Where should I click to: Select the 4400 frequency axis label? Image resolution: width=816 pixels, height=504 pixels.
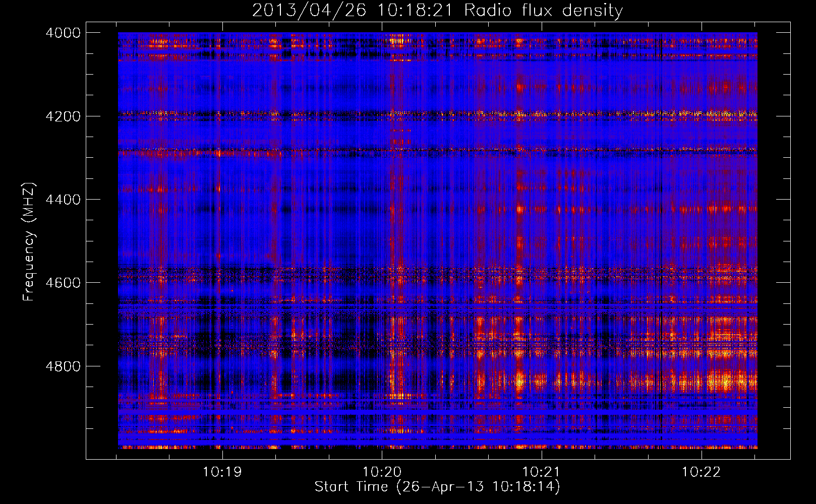pyautogui.click(x=63, y=200)
